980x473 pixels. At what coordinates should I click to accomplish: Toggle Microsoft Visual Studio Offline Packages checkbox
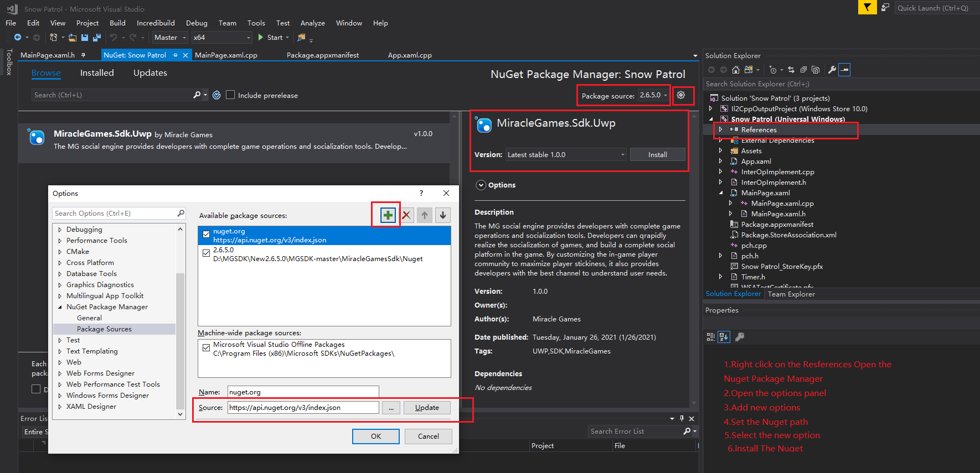(206, 347)
